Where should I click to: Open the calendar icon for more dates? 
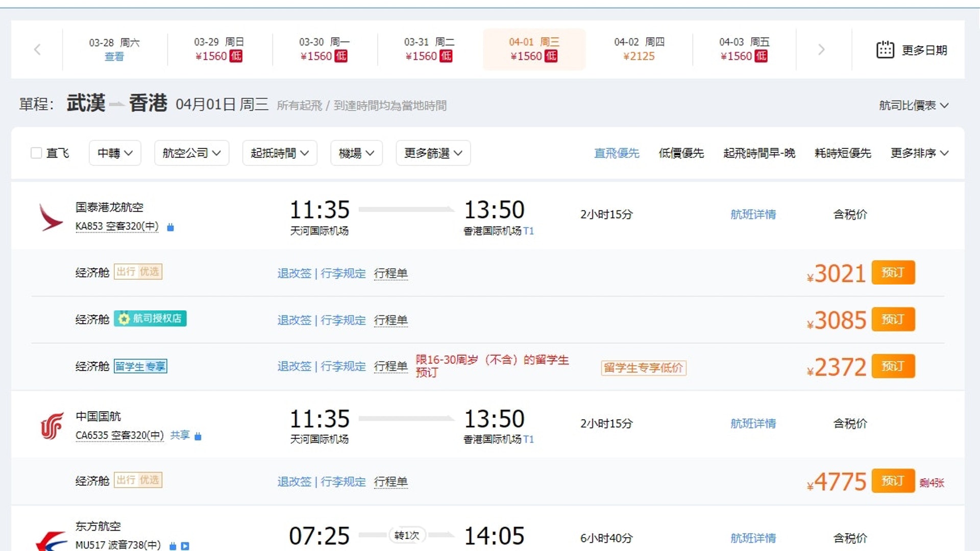[885, 49]
